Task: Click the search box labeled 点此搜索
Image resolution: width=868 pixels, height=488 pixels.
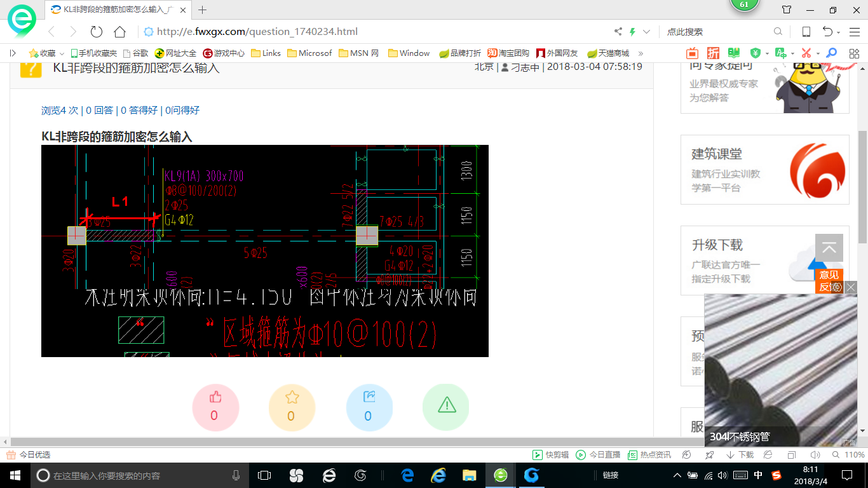Action: pos(718,32)
